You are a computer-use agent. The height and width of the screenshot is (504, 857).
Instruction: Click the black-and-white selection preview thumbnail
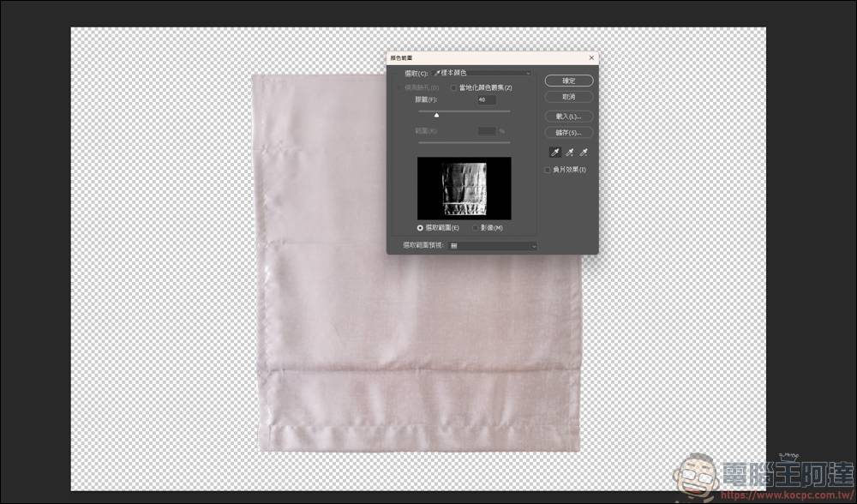click(463, 187)
